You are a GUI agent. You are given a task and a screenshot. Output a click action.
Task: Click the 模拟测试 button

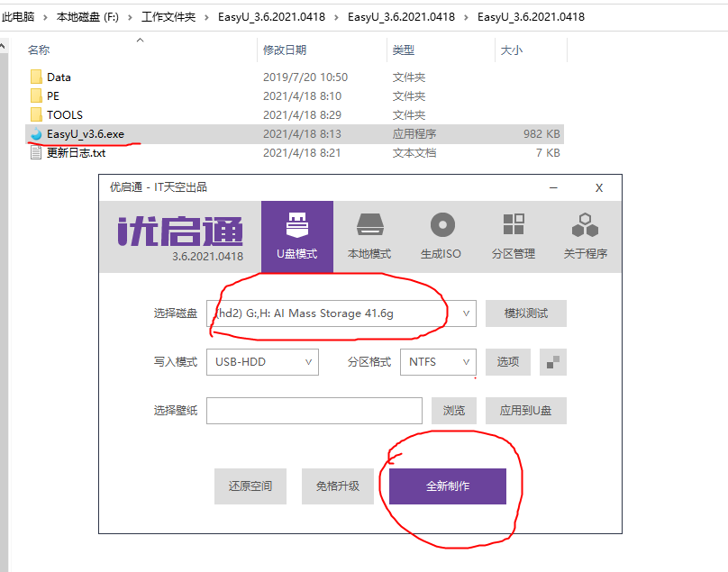526,313
